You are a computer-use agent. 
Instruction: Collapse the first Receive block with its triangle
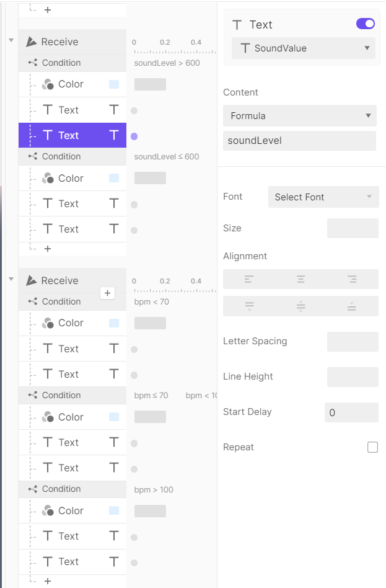point(11,40)
